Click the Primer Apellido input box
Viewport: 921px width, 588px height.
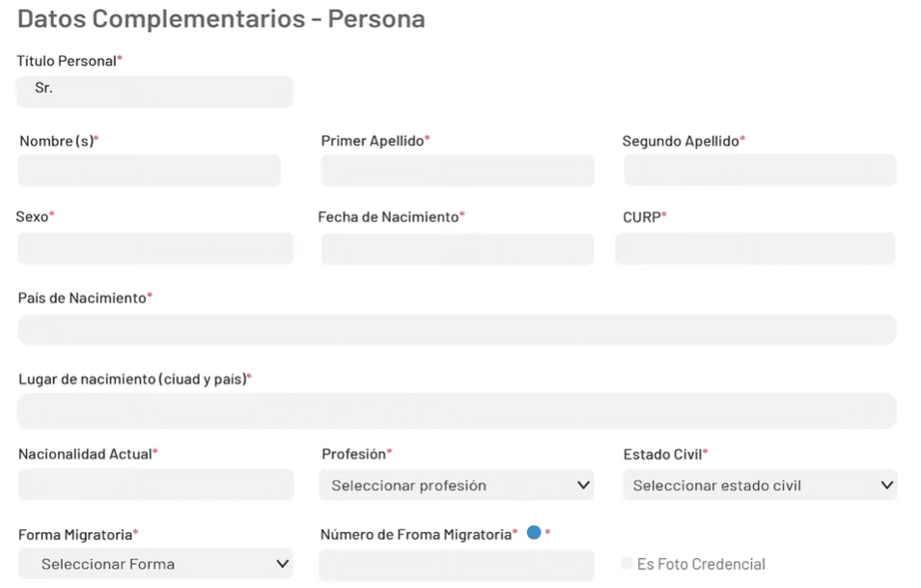[457, 171]
